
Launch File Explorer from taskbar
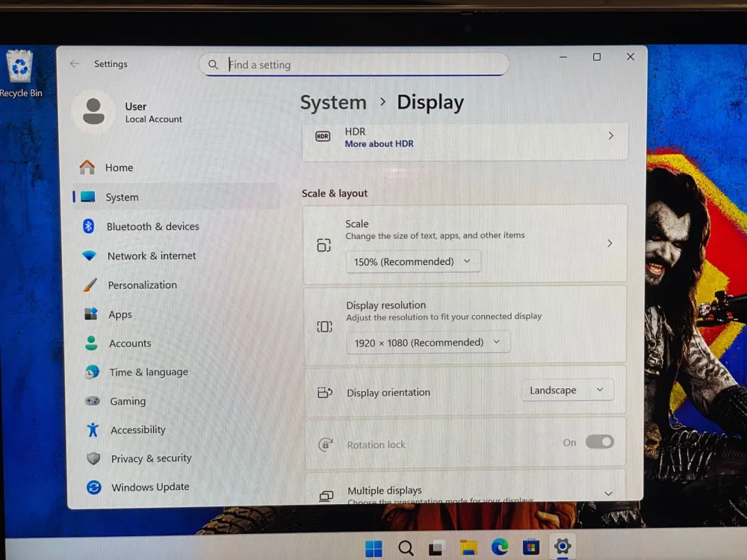pyautogui.click(x=468, y=547)
